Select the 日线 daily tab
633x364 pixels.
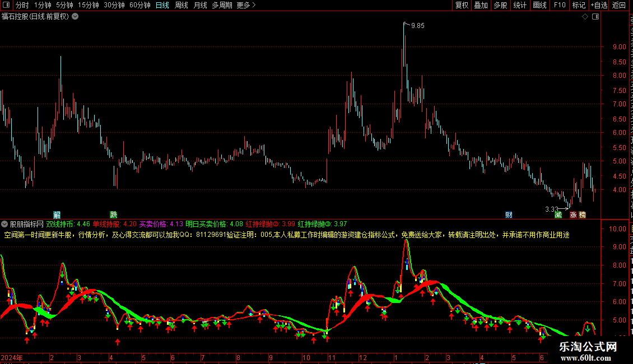(162, 5)
